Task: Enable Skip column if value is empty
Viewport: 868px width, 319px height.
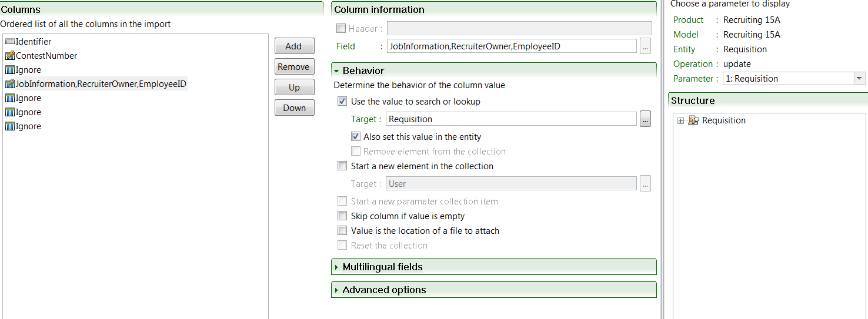Action: tap(342, 216)
